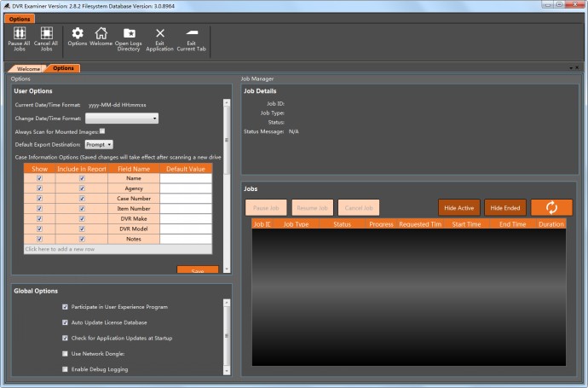Click the Pause Job button
This screenshot has width=588, height=388.
[x=266, y=208]
